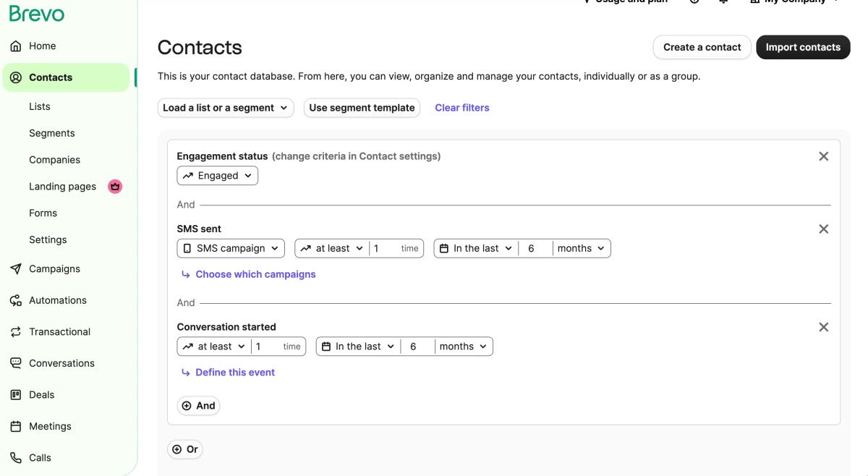Change months unit for Conversation started
The image size is (868, 476).
464,347
